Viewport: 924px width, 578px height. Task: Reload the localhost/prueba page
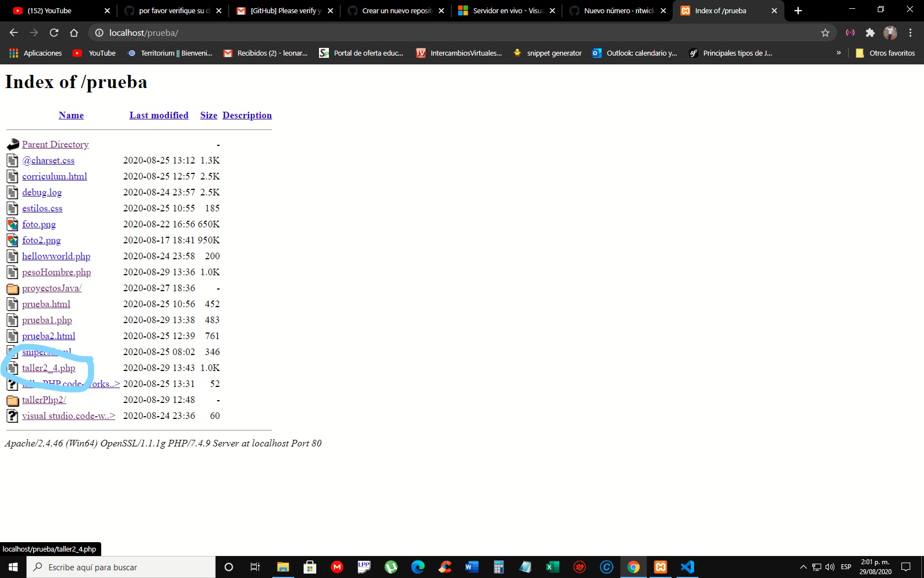click(53, 33)
